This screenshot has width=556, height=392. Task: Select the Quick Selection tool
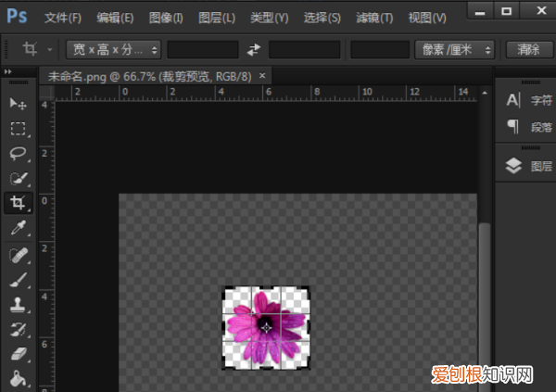click(x=18, y=178)
